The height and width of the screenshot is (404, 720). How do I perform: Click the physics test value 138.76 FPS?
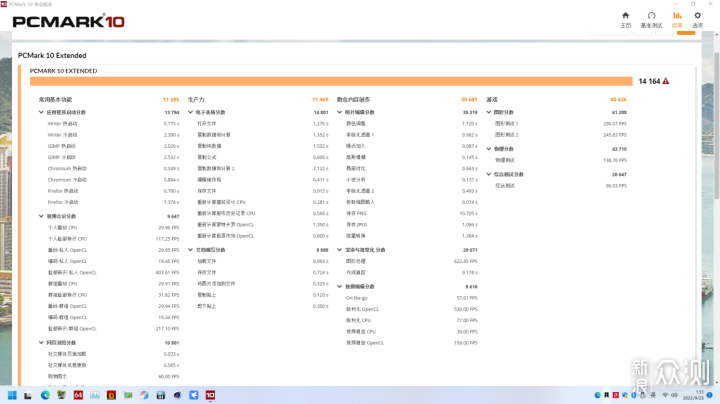pyautogui.click(x=615, y=160)
